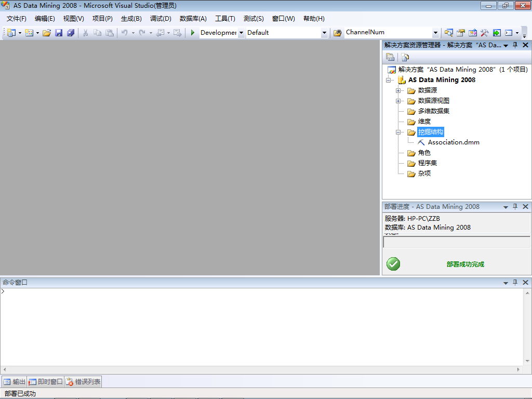Open the Default platform dropdown

pyautogui.click(x=324, y=33)
